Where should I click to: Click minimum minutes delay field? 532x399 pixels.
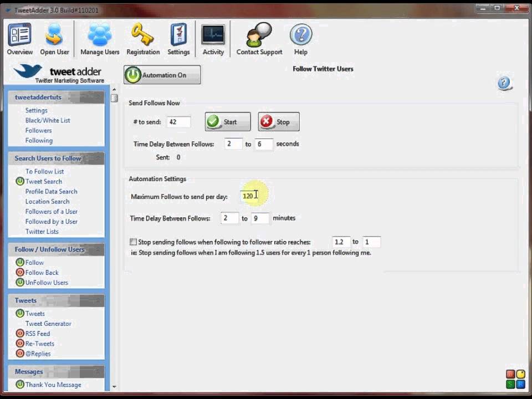[x=229, y=218]
